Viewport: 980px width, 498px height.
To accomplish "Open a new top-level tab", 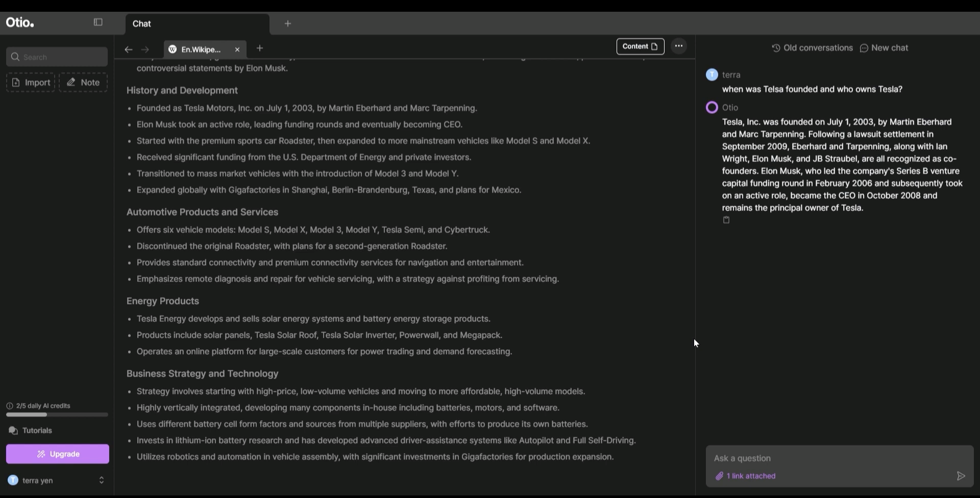I will coord(288,23).
